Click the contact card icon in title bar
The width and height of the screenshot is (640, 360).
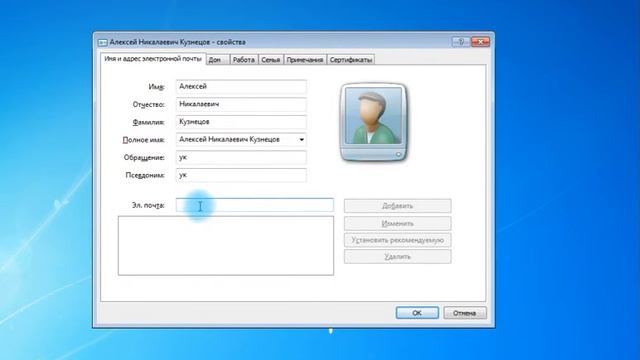102,42
